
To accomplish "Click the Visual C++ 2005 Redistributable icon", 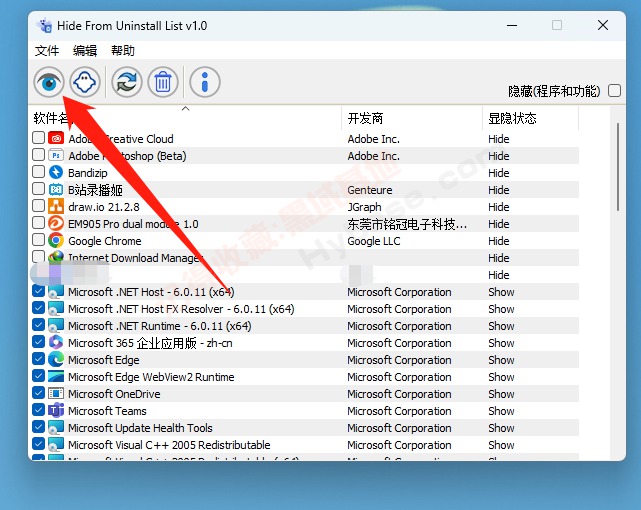I will tap(56, 445).
